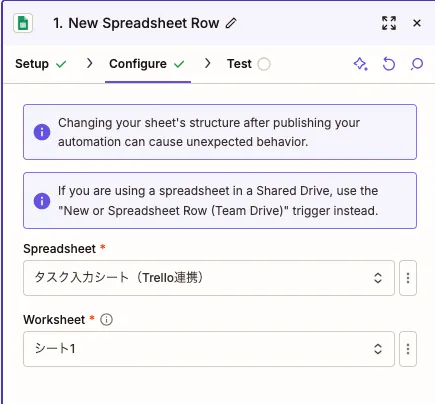
Task: Close the New Spreadsheet Row panel
Action: coord(417,23)
